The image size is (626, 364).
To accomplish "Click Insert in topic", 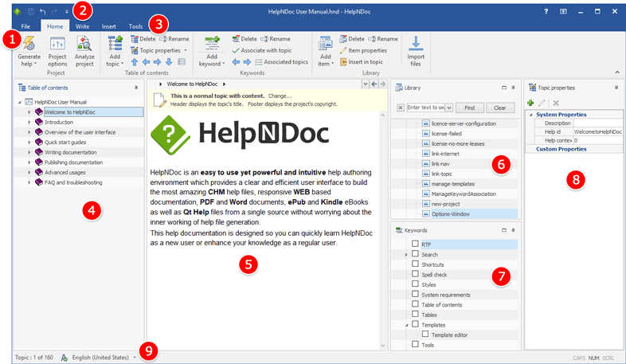I will (362, 62).
